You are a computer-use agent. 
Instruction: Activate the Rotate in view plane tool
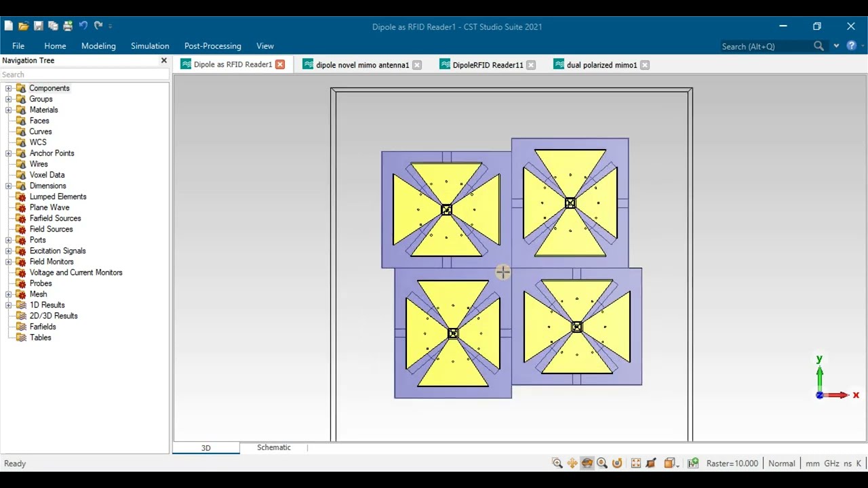pos(617,464)
